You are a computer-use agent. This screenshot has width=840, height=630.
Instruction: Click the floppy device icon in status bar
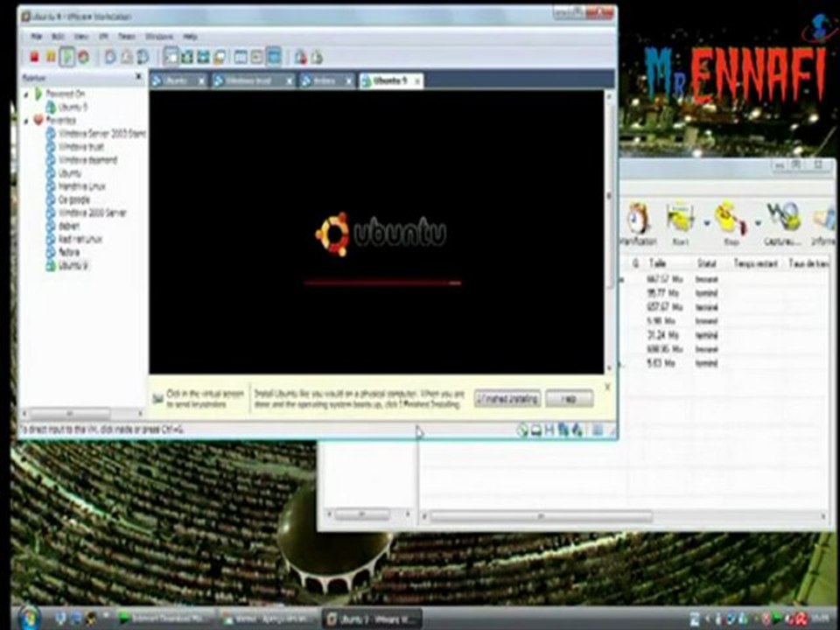click(549, 430)
